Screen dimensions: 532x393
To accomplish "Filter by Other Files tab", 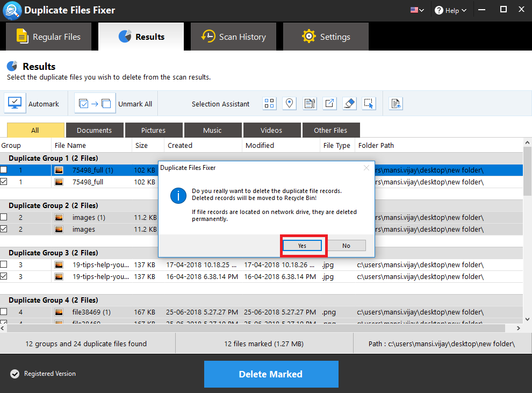I will [x=331, y=130].
